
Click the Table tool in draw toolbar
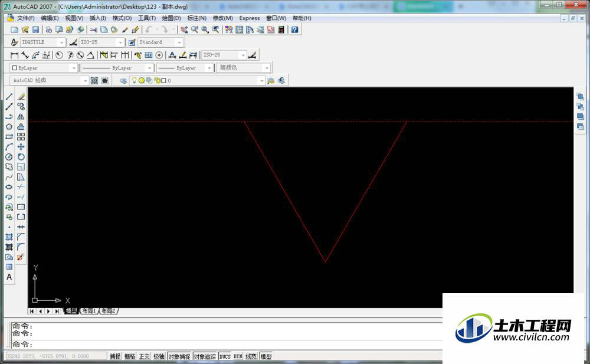pyautogui.click(x=9, y=267)
